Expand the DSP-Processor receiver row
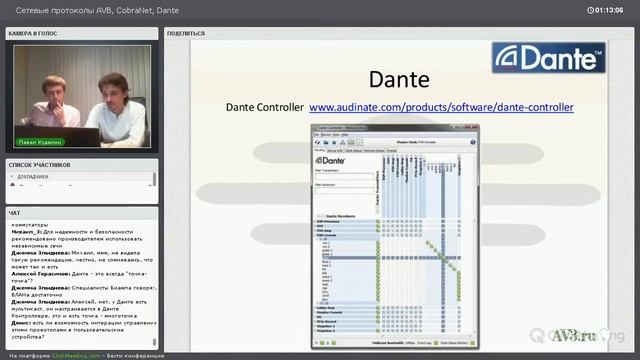640x360 pixels. click(x=315, y=222)
